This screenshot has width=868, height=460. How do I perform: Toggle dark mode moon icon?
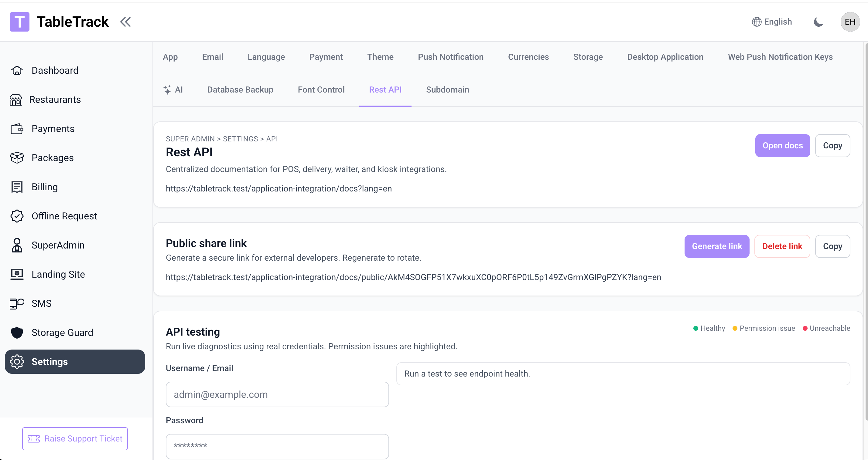click(818, 22)
